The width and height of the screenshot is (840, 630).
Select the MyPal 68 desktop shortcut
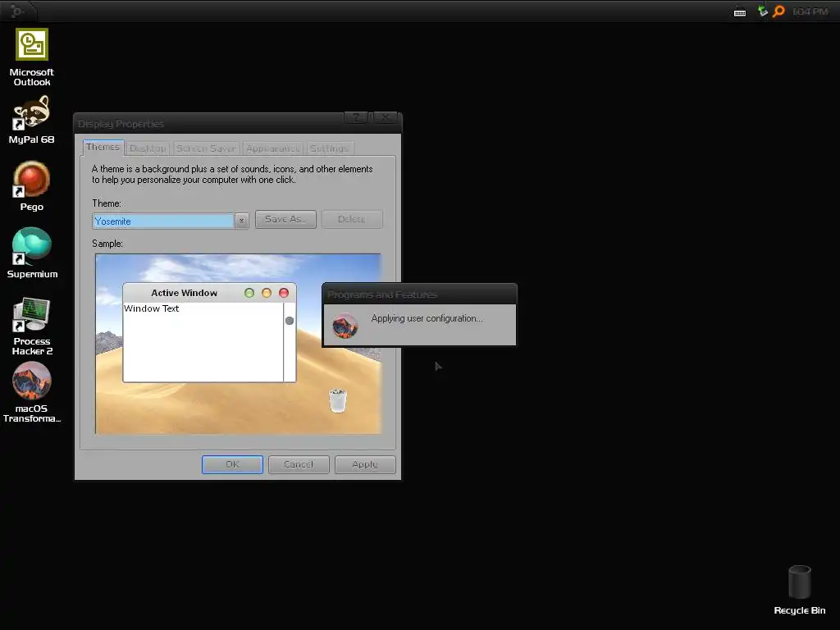(32, 120)
